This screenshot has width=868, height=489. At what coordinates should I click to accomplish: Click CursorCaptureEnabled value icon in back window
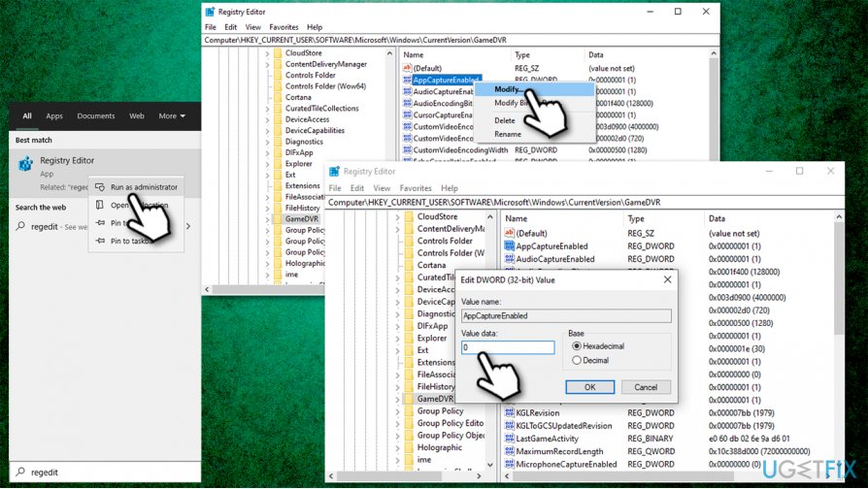click(x=408, y=115)
